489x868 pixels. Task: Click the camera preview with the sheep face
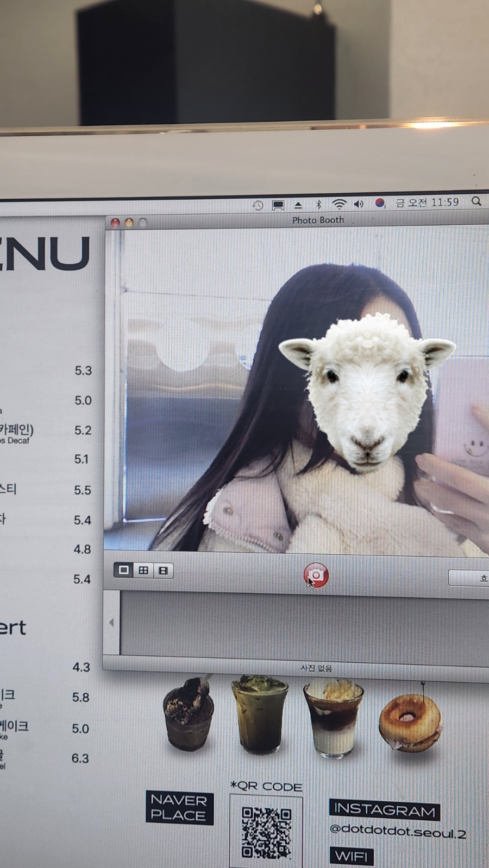click(x=297, y=391)
